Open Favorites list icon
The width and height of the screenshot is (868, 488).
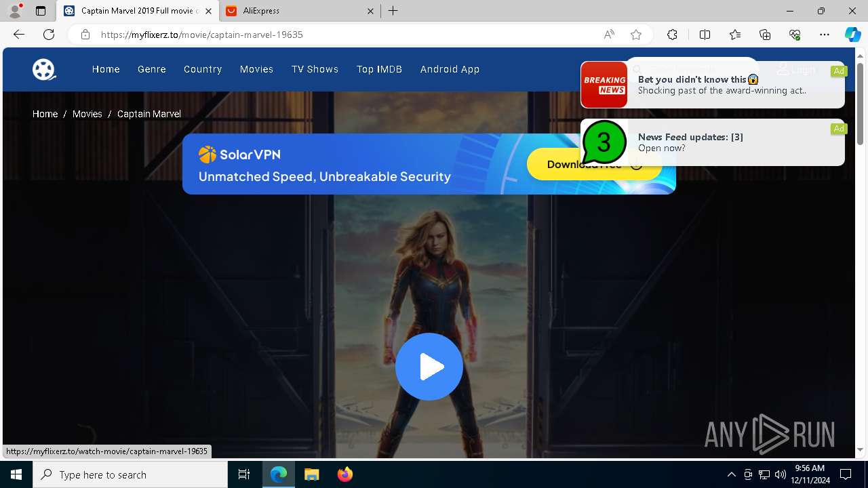[x=735, y=35]
